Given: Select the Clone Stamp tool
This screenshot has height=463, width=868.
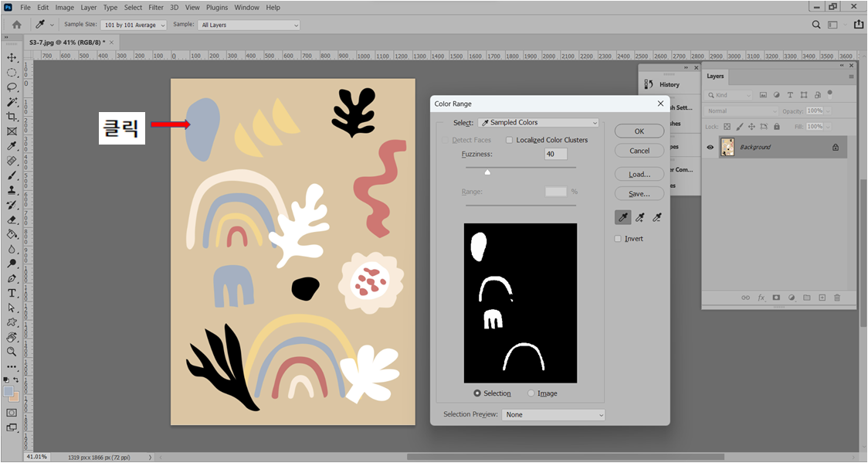Looking at the screenshot, I should 12,190.
